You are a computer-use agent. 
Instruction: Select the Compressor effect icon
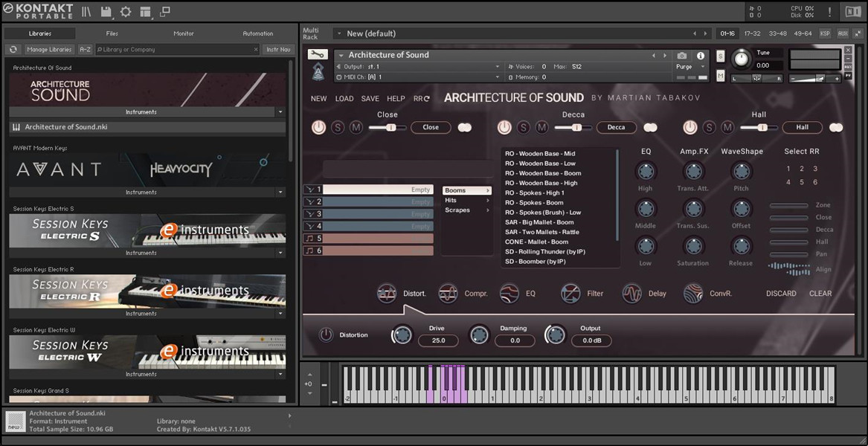448,294
